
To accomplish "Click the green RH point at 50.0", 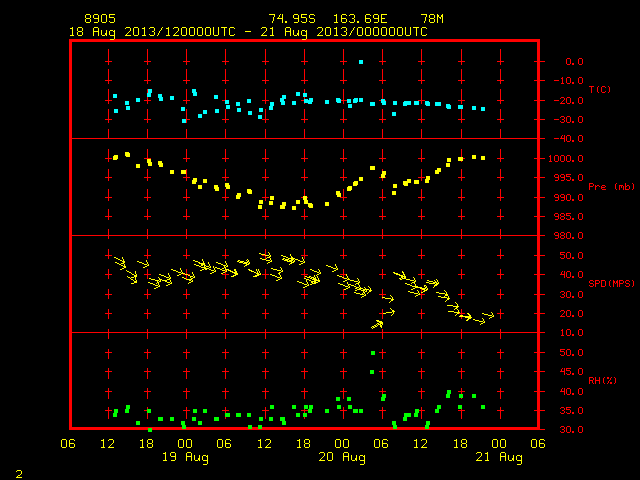I will click(373, 353).
